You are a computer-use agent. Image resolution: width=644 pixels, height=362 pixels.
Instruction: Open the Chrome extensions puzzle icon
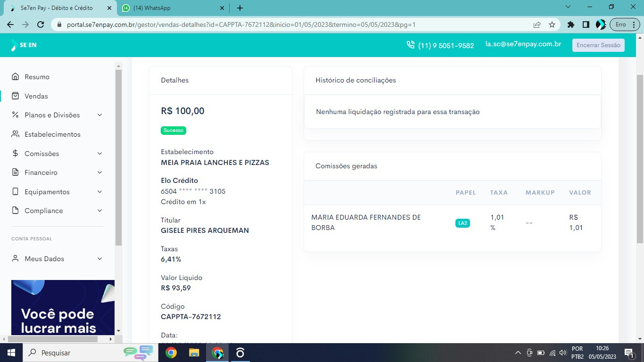pyautogui.click(x=571, y=25)
